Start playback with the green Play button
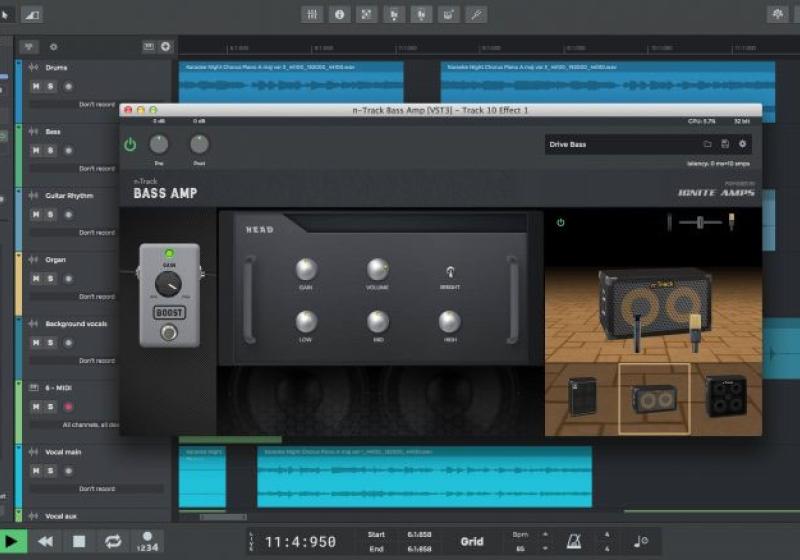800x560 pixels. click(13, 541)
